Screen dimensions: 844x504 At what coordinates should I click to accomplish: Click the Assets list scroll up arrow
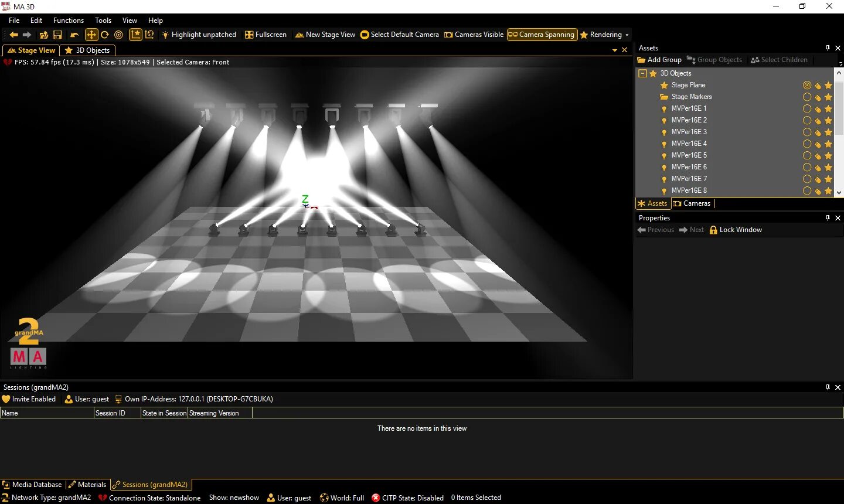(839, 71)
